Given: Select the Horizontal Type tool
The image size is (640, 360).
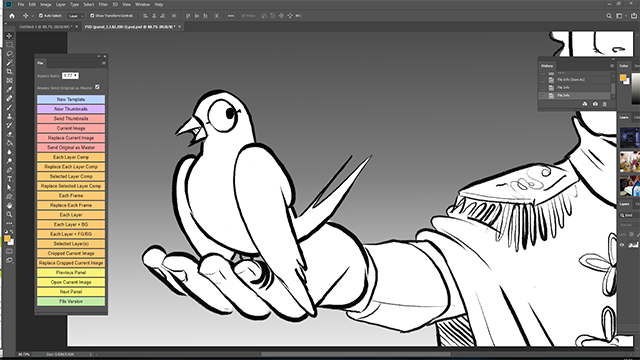Looking at the screenshot, I should (9, 179).
